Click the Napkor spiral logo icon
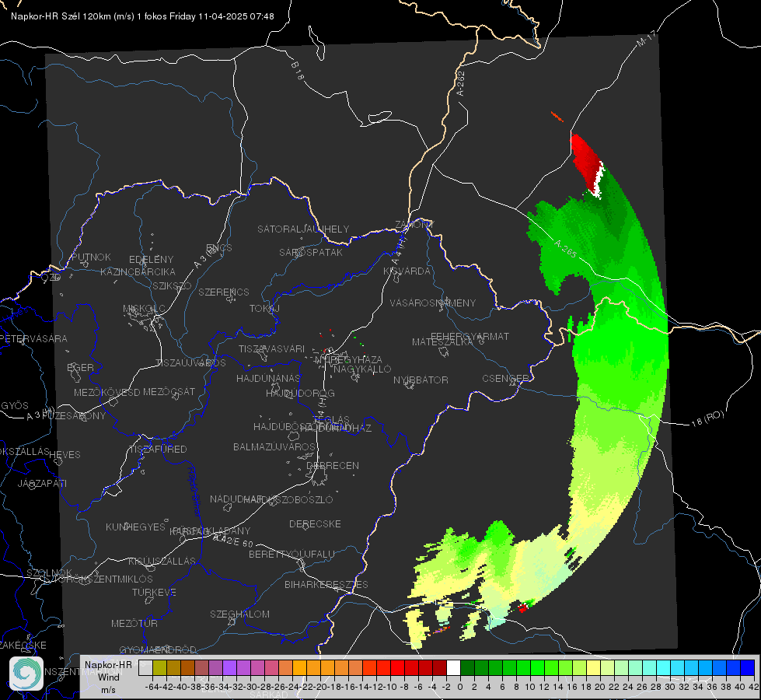Screen dimensions: 761x700 pos(26,674)
